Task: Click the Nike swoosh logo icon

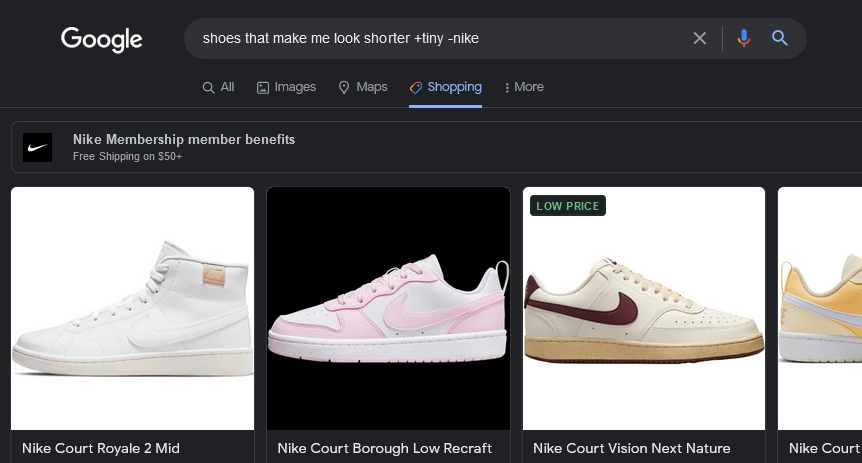Action: tap(37, 147)
